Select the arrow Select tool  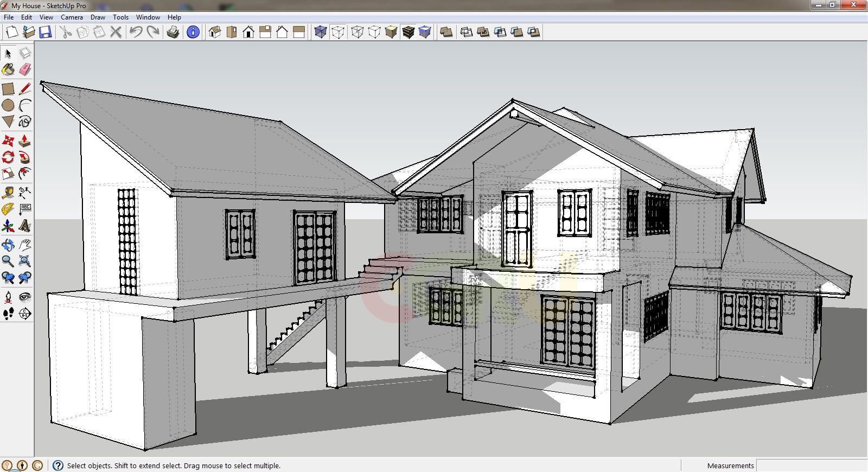pos(8,53)
